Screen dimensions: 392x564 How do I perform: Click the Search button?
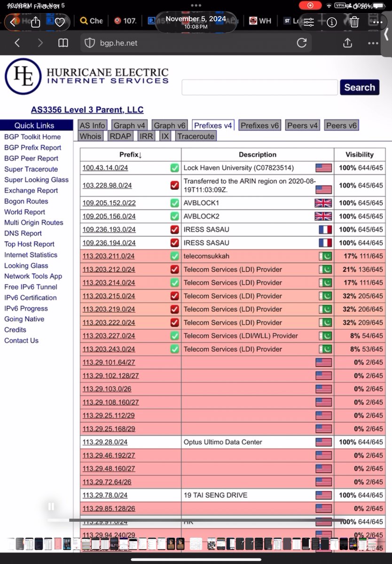(x=360, y=87)
